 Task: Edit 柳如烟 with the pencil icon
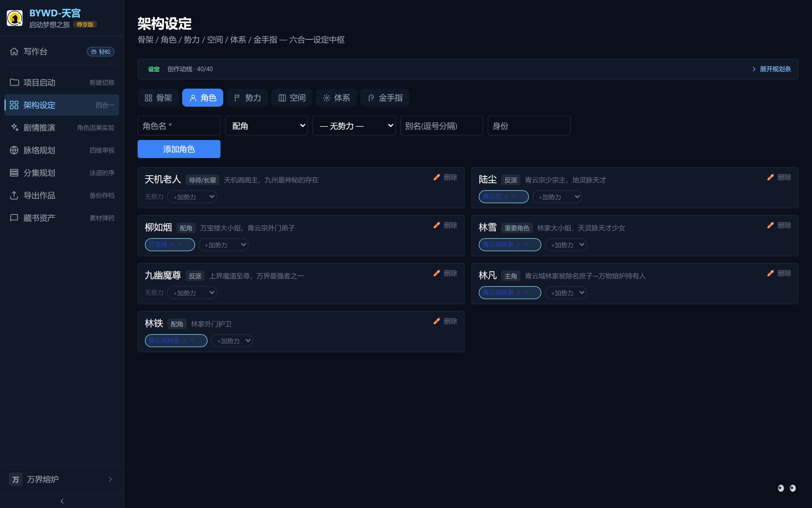pyautogui.click(x=436, y=225)
